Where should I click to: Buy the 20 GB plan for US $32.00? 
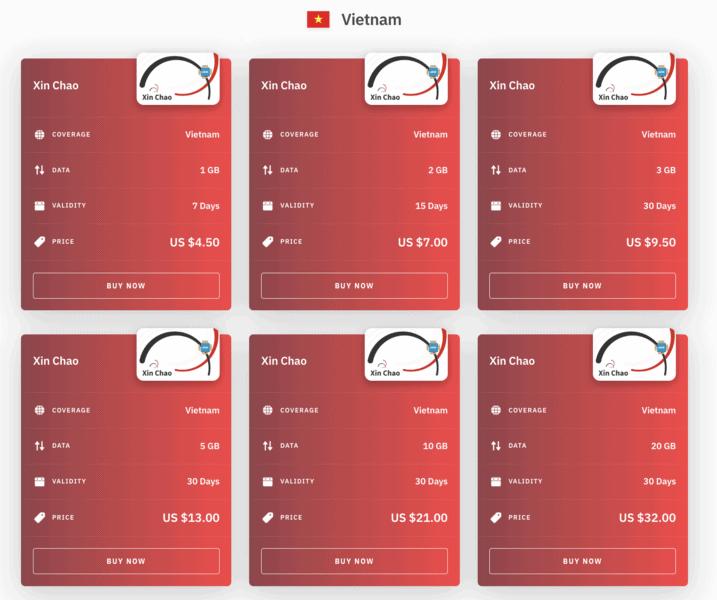click(582, 561)
